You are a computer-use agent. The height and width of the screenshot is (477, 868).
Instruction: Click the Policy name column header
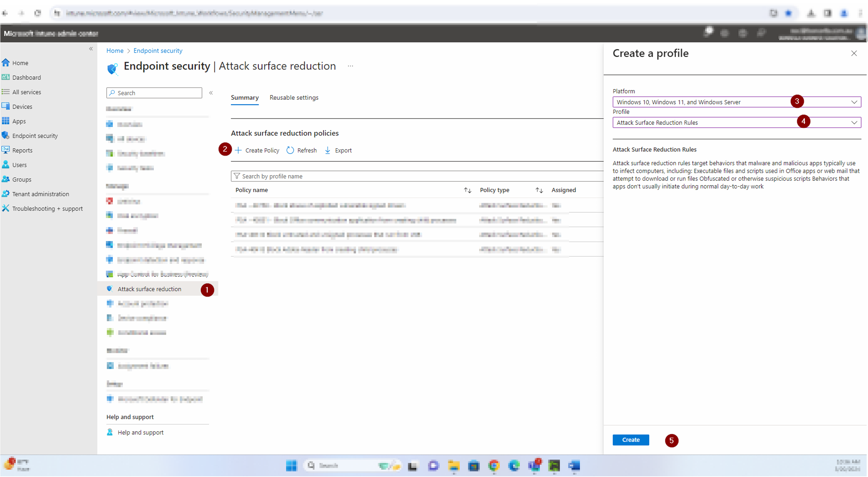coord(252,190)
